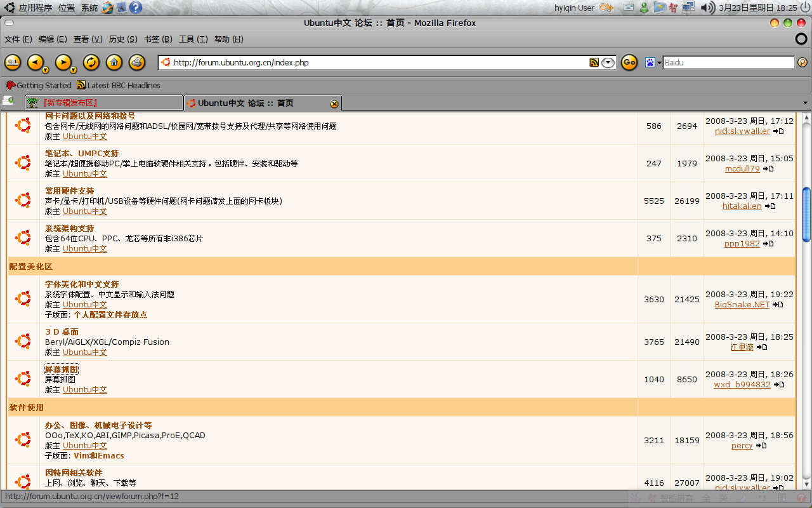Open the 应用程序 menu in the top panel

pyautogui.click(x=36, y=8)
